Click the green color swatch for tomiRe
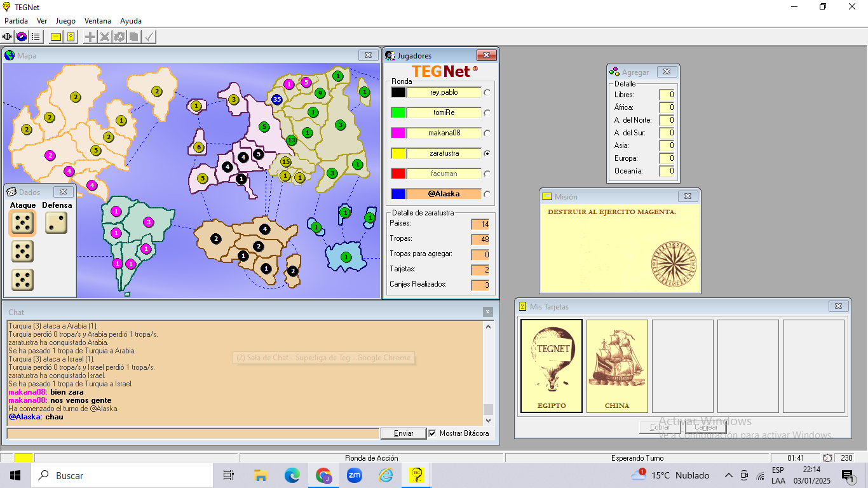868x488 pixels. tap(398, 112)
